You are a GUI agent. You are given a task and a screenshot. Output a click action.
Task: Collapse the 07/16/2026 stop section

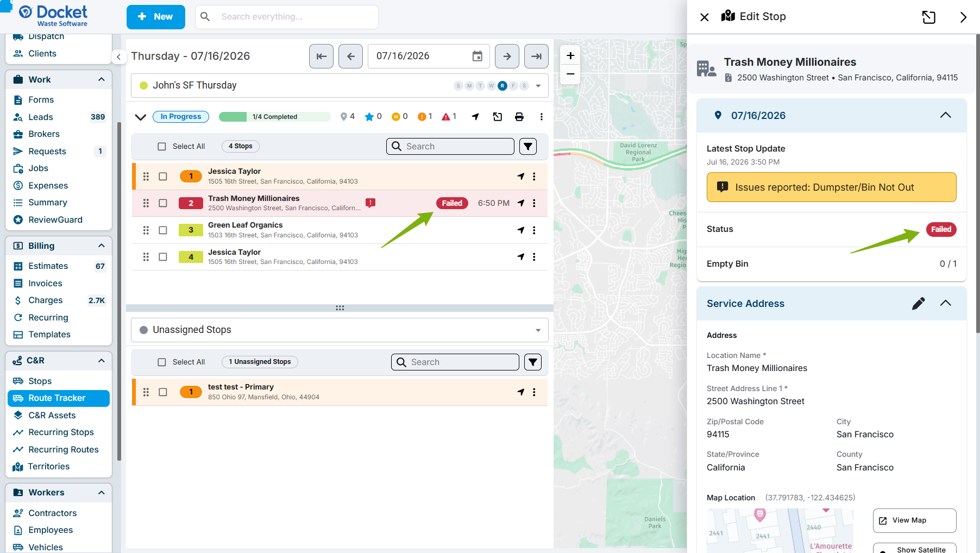pyautogui.click(x=945, y=115)
